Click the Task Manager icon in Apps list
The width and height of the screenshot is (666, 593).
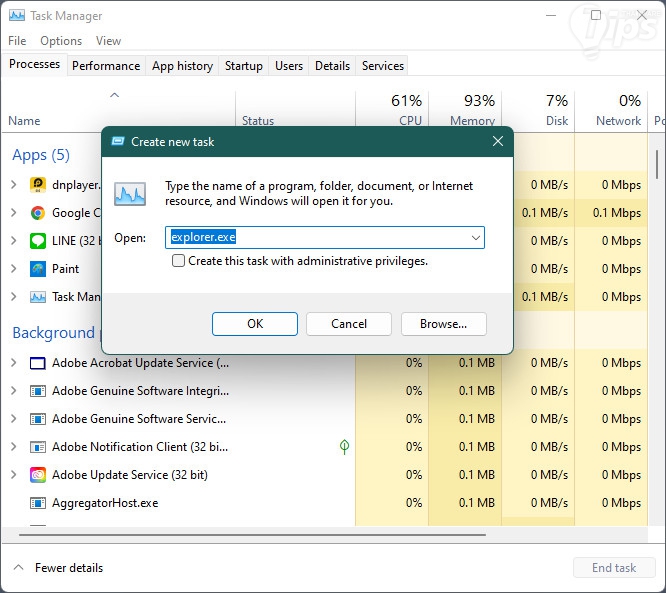click(x=38, y=297)
